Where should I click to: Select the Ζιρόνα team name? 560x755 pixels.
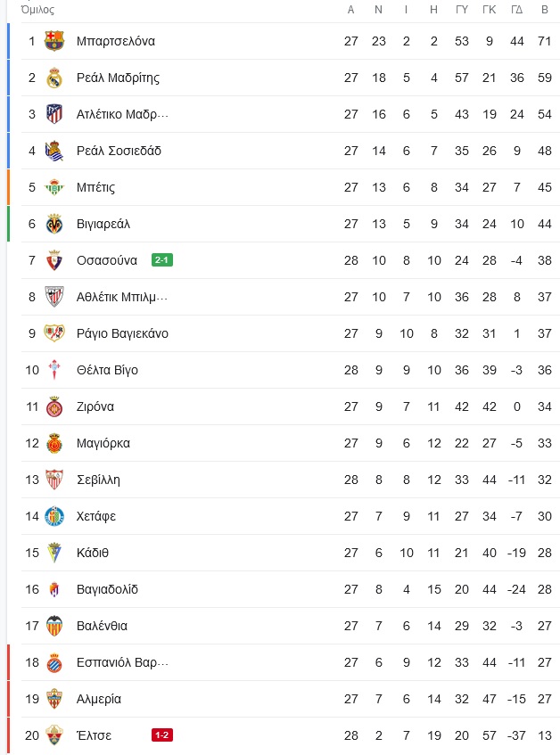[x=95, y=406]
